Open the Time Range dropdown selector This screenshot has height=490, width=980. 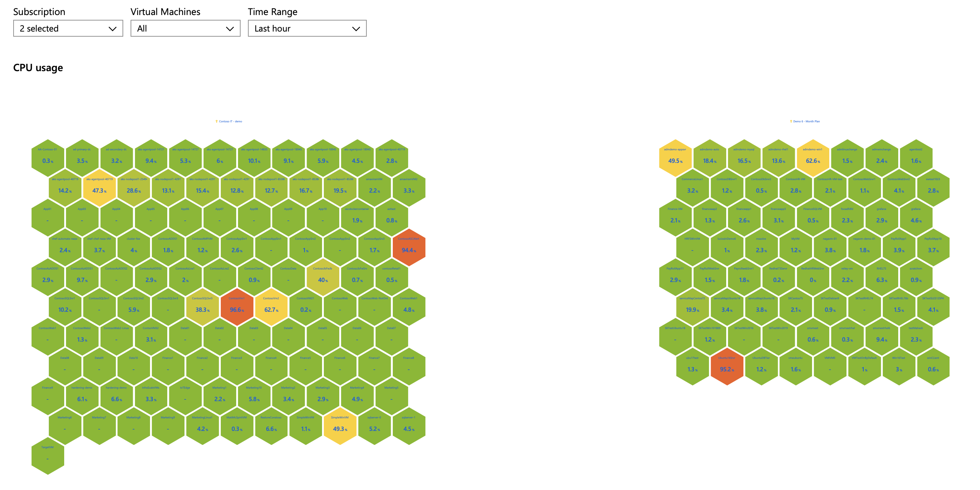306,28
